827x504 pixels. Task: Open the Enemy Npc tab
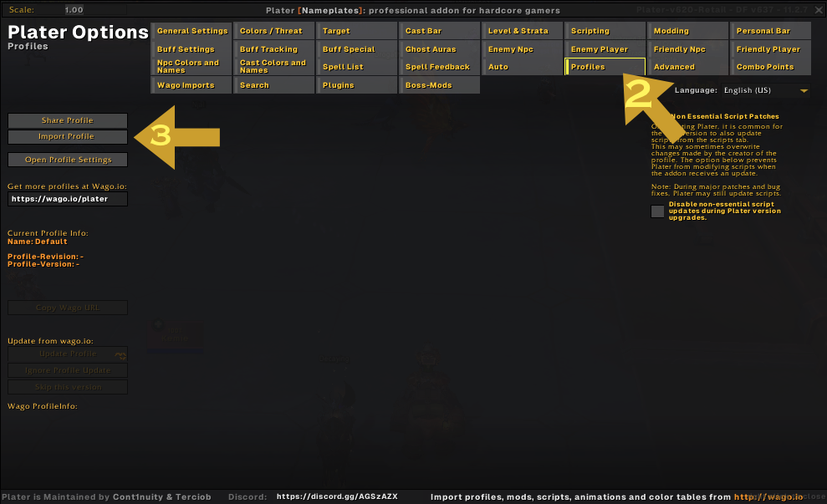523,49
